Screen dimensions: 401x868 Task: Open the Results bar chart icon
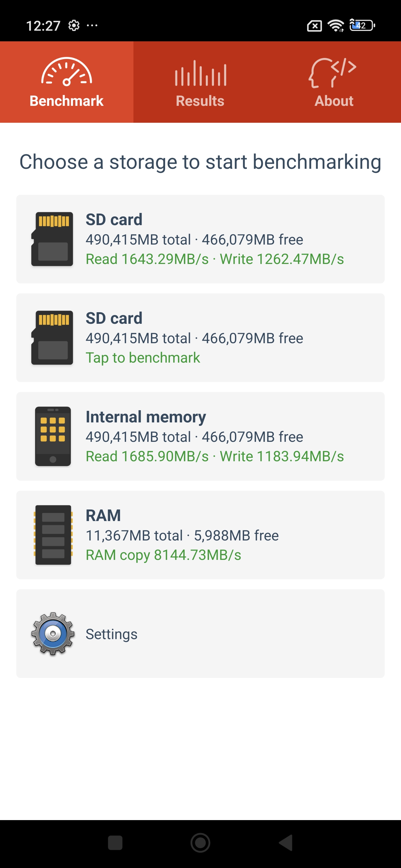click(x=200, y=73)
